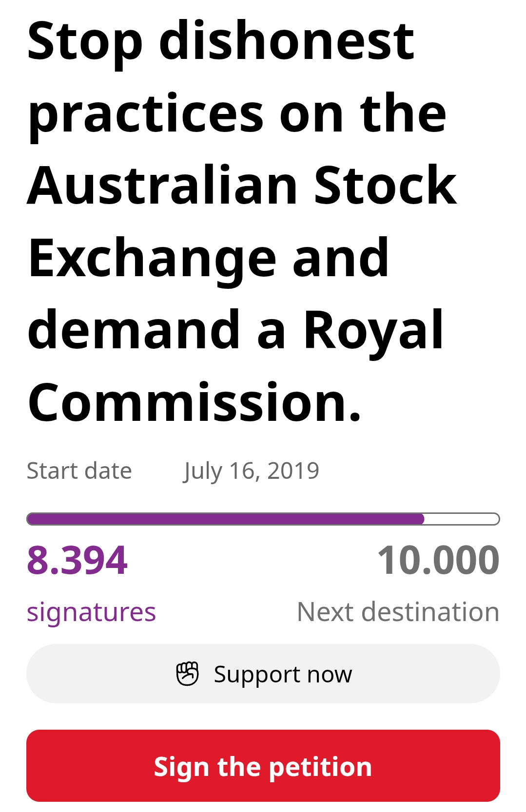Click the purple signatures label
This screenshot has height=812, width=526.
click(x=91, y=612)
